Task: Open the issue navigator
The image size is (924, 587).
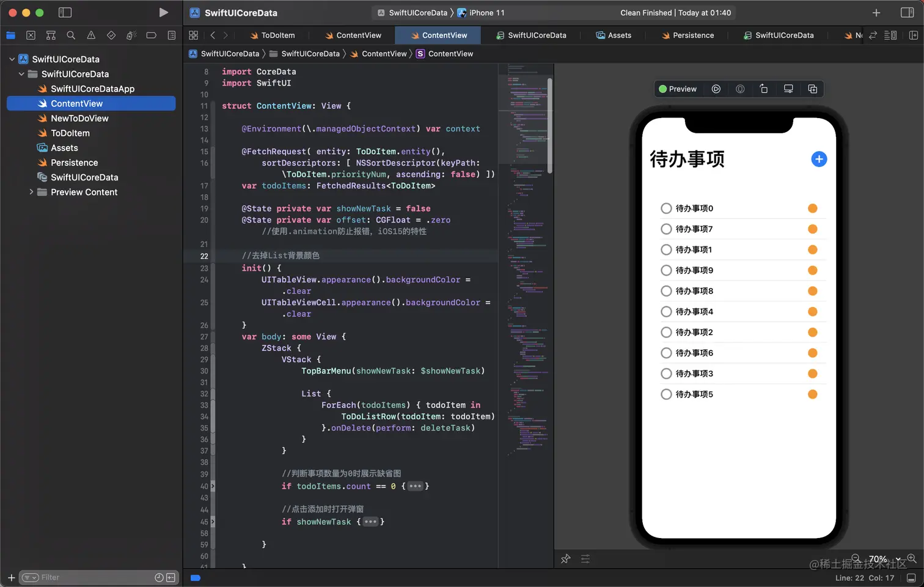Action: coord(91,35)
